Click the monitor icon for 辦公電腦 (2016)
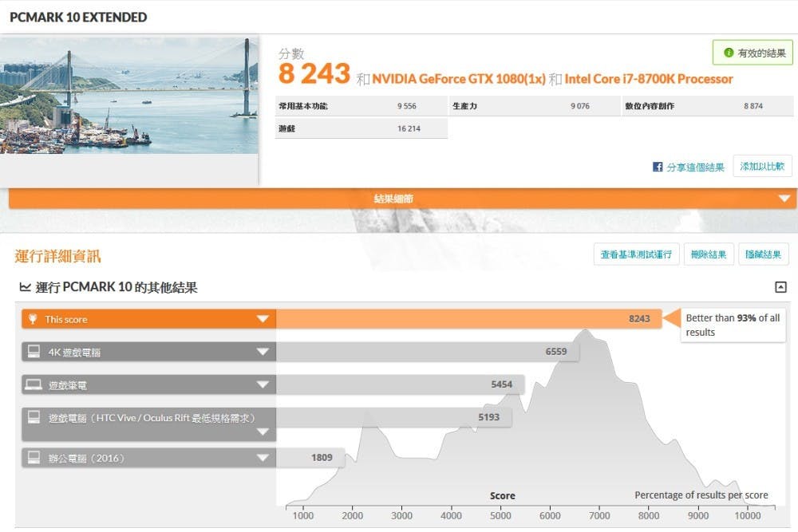The height and width of the screenshot is (532, 798). 34,458
